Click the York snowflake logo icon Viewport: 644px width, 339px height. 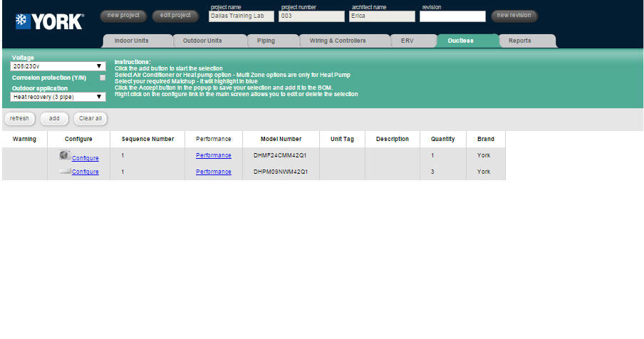coord(23,21)
